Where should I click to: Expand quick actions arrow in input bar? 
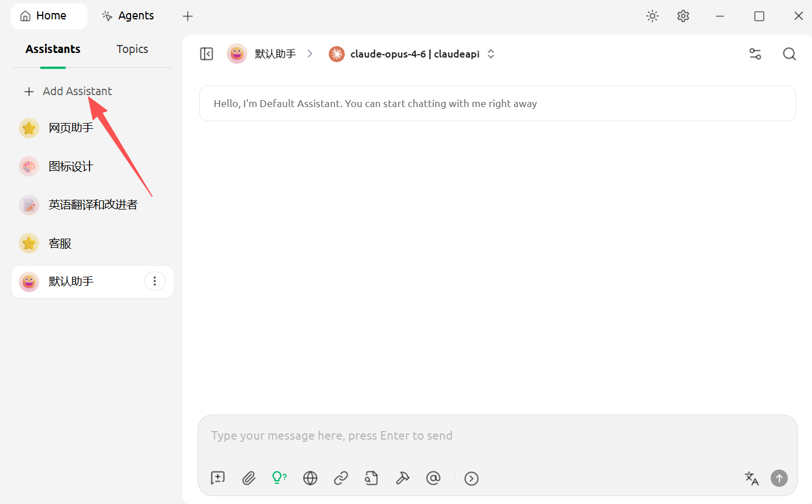pos(471,478)
